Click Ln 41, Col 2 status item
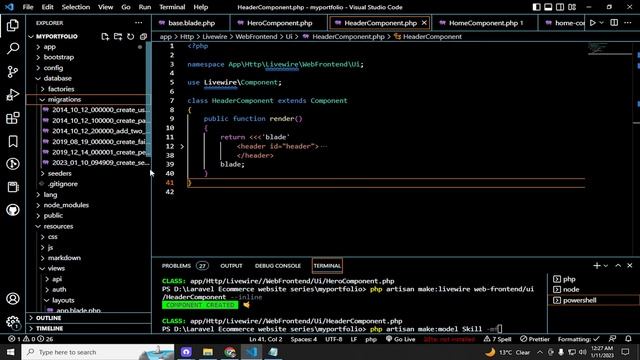 (266, 339)
